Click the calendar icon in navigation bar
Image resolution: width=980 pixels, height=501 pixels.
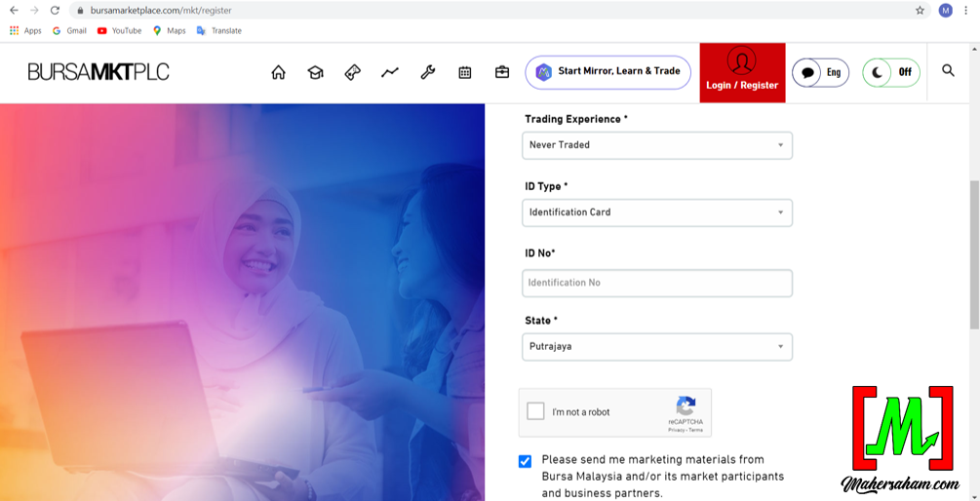coord(465,72)
